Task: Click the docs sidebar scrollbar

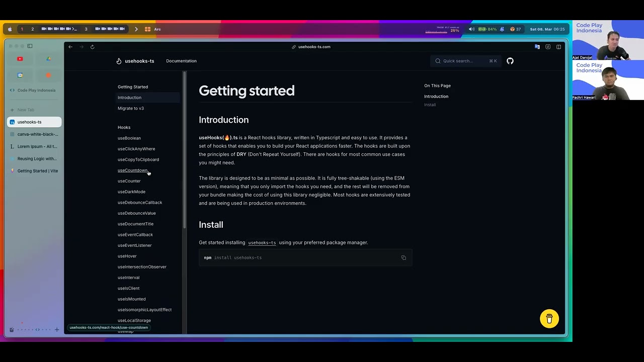Action: (185, 149)
